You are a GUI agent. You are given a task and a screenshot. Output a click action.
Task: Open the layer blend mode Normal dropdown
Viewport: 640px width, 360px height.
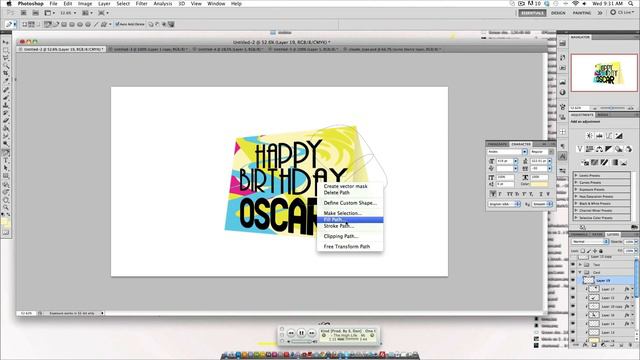(590, 242)
